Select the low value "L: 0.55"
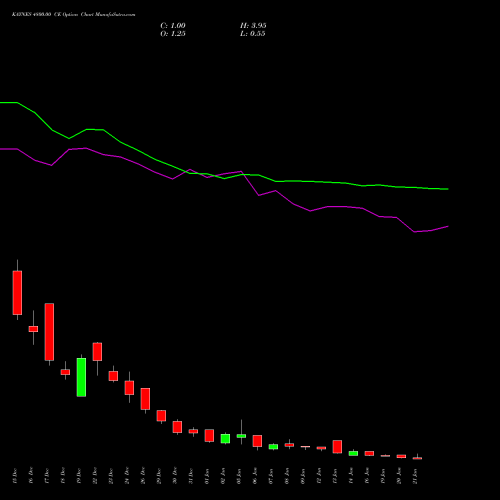The height and width of the screenshot is (500, 500). (253, 34)
